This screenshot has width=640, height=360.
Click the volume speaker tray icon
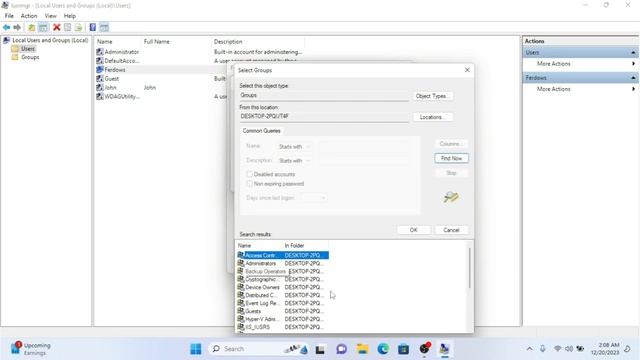click(569, 349)
